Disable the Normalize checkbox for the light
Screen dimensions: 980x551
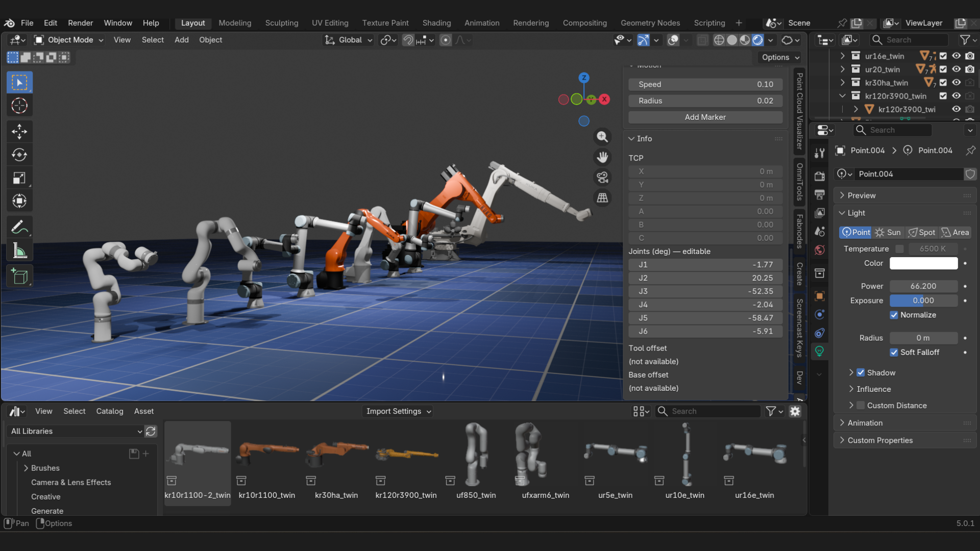(x=894, y=315)
